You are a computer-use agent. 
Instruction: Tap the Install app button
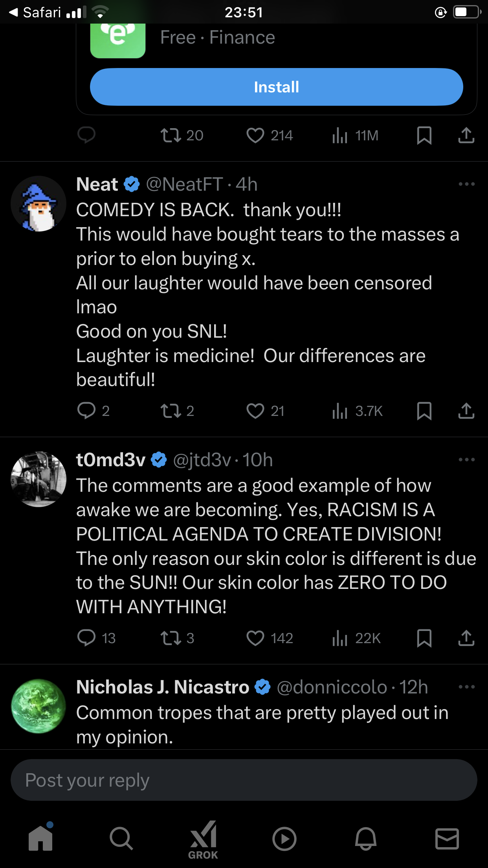tap(276, 87)
